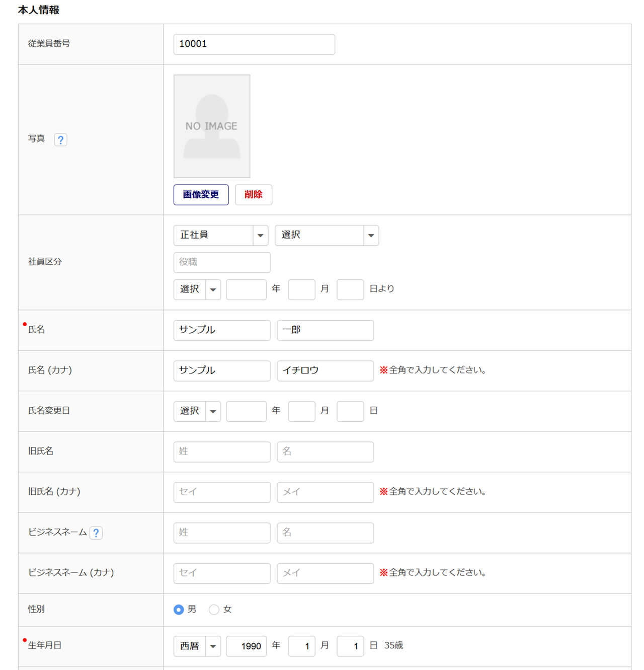The width and height of the screenshot is (644, 670).
Task: Open the era dropdown for 氏名変更日
Action: pos(197,411)
